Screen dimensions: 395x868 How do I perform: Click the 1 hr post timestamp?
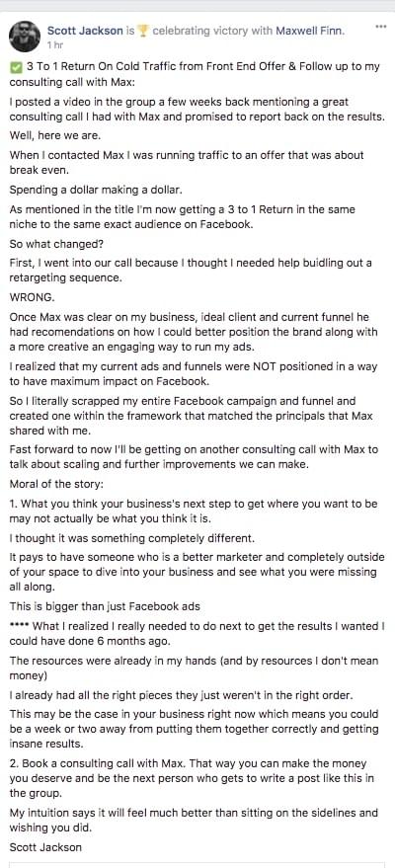click(x=54, y=44)
